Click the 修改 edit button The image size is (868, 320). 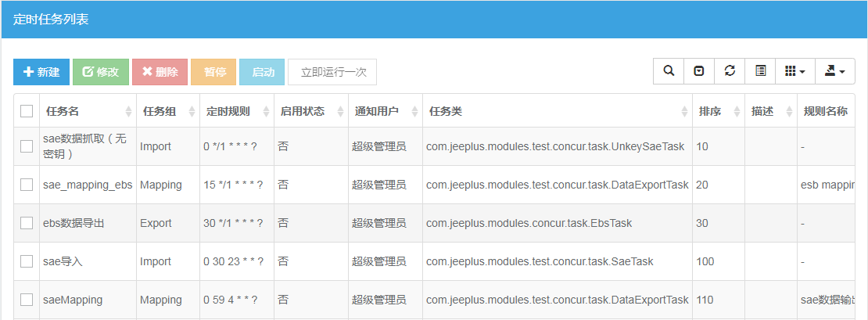click(101, 72)
